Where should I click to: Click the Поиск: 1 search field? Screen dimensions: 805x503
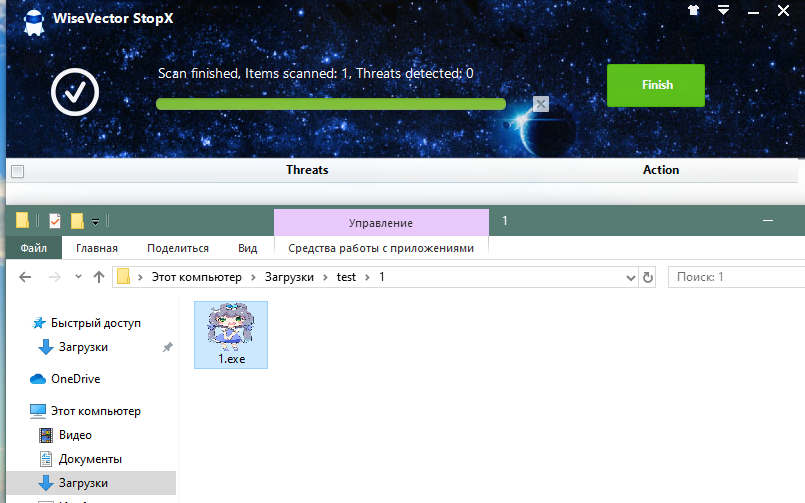point(736,277)
